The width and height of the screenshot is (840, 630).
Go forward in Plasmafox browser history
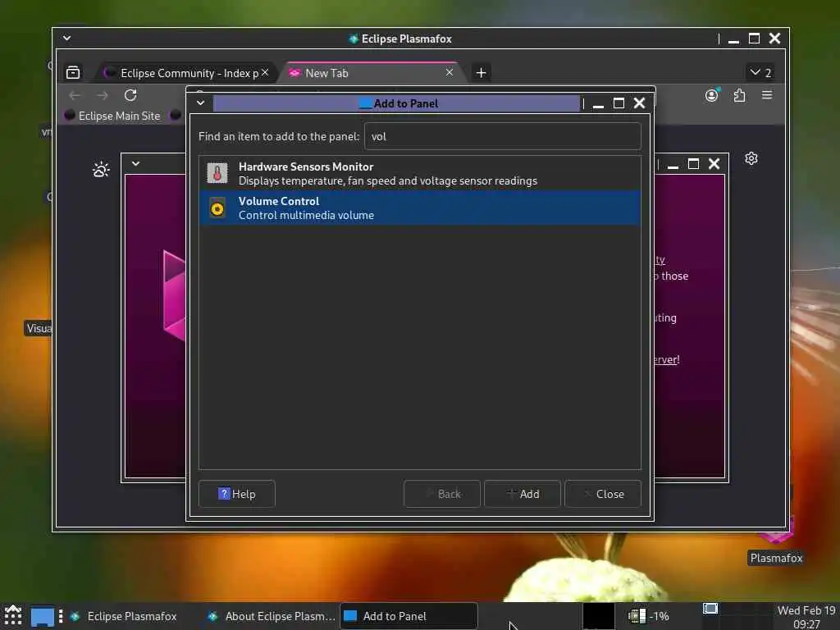(103, 95)
